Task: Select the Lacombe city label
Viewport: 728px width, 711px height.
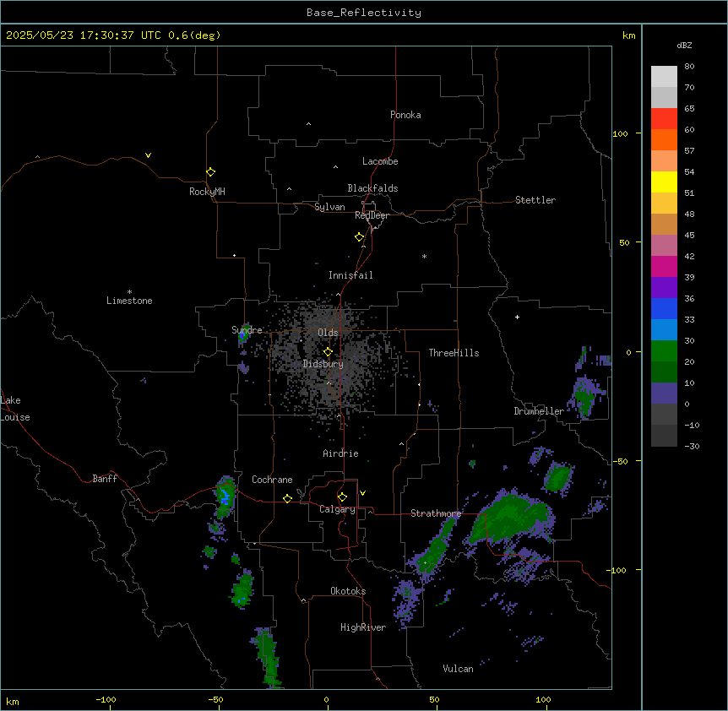Action: point(380,161)
